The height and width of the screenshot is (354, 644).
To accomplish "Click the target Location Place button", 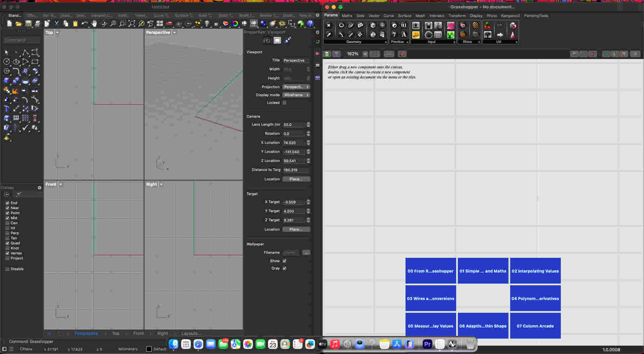I will pos(296,229).
